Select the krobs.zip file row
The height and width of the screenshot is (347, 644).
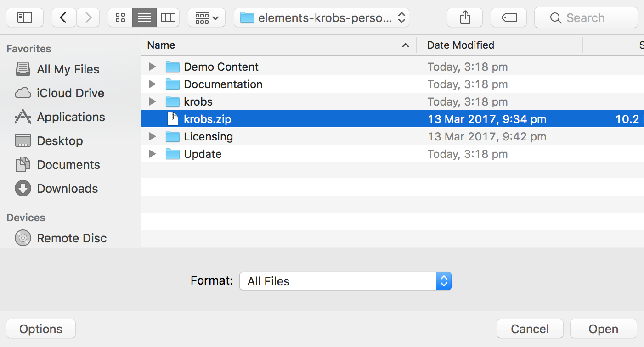276,119
